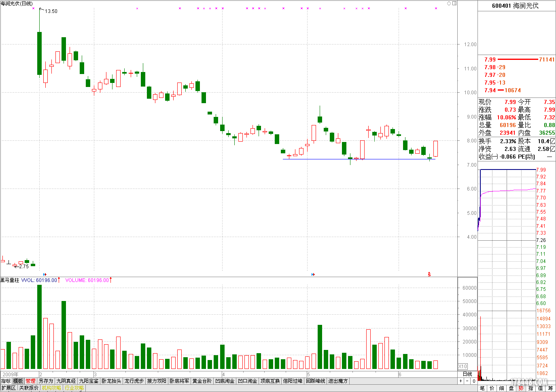This screenshot has width=556, height=392.
Task: Click the 13.50 high price label
Action: pos(51,11)
